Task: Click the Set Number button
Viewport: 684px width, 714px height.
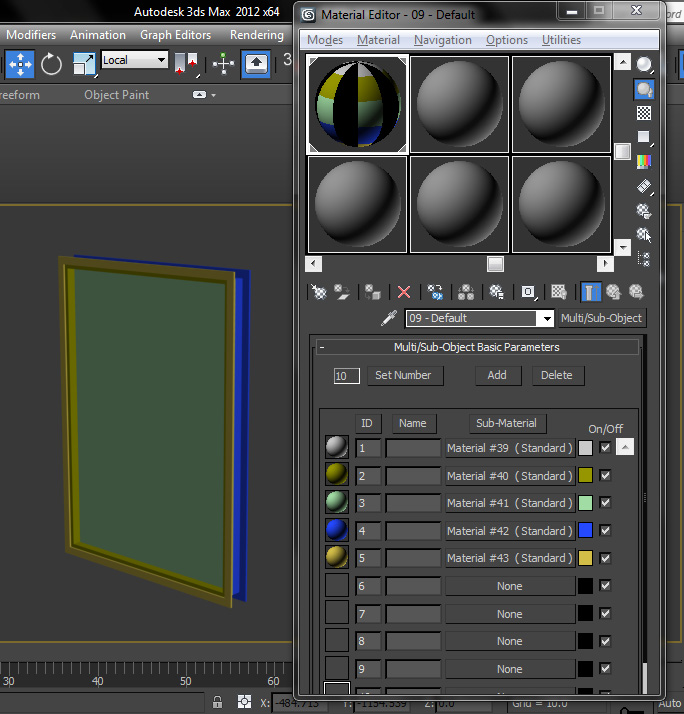Action: pos(405,376)
